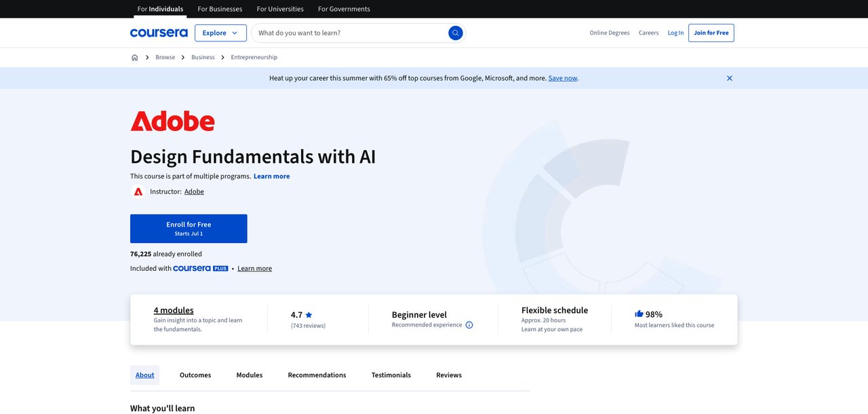Click the 'Flexible schedule' text

pyautogui.click(x=555, y=310)
